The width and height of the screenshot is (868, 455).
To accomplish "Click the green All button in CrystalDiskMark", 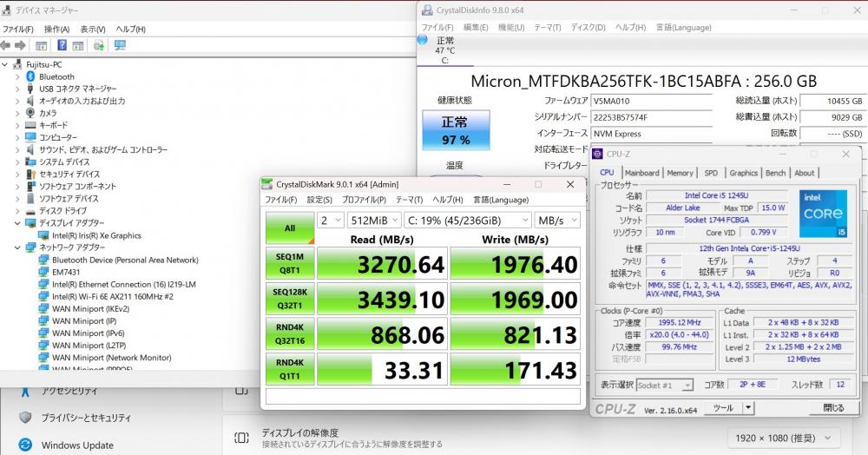I will tap(290, 228).
